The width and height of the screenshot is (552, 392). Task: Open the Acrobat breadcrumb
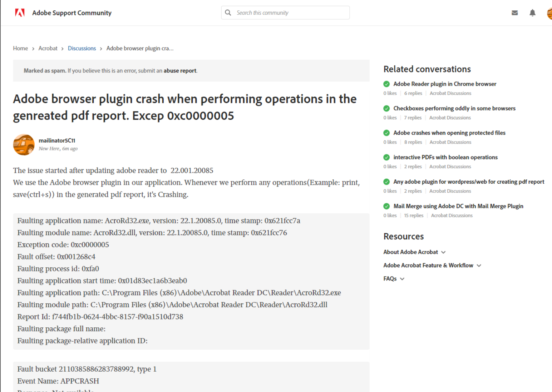[x=48, y=48]
